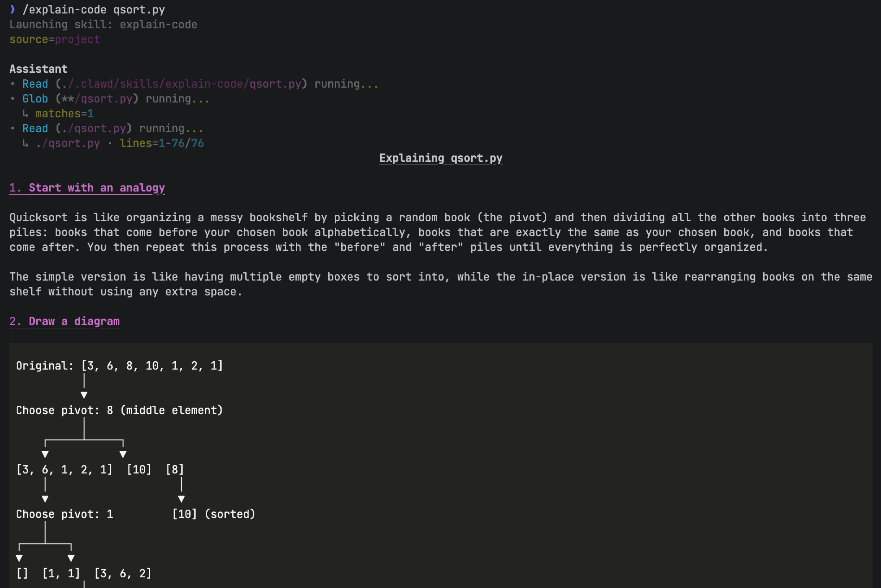This screenshot has height=588, width=881.
Task: Open the .clawd/skills/explain-code/qsort.py path
Action: 181,84
